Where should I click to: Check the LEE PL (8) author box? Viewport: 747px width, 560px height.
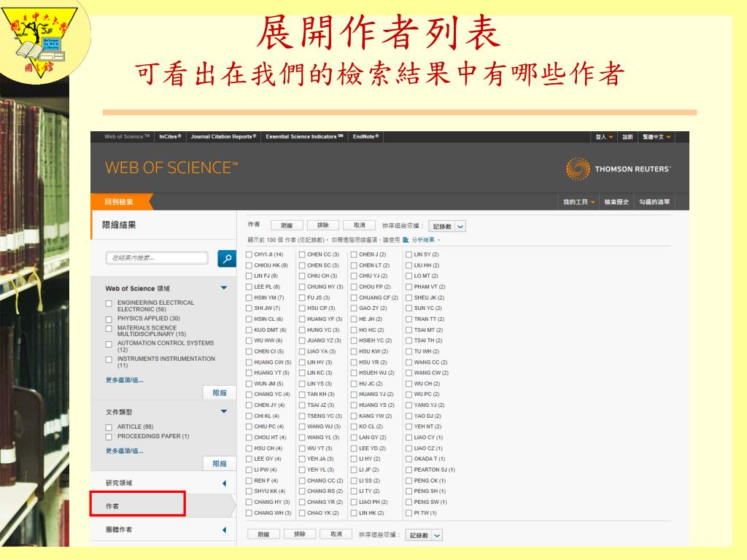click(x=249, y=287)
